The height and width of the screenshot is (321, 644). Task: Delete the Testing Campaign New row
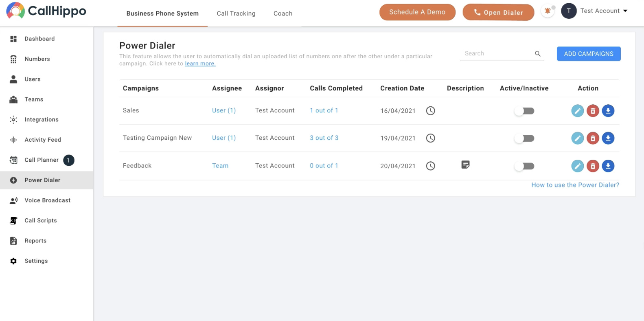click(x=593, y=138)
